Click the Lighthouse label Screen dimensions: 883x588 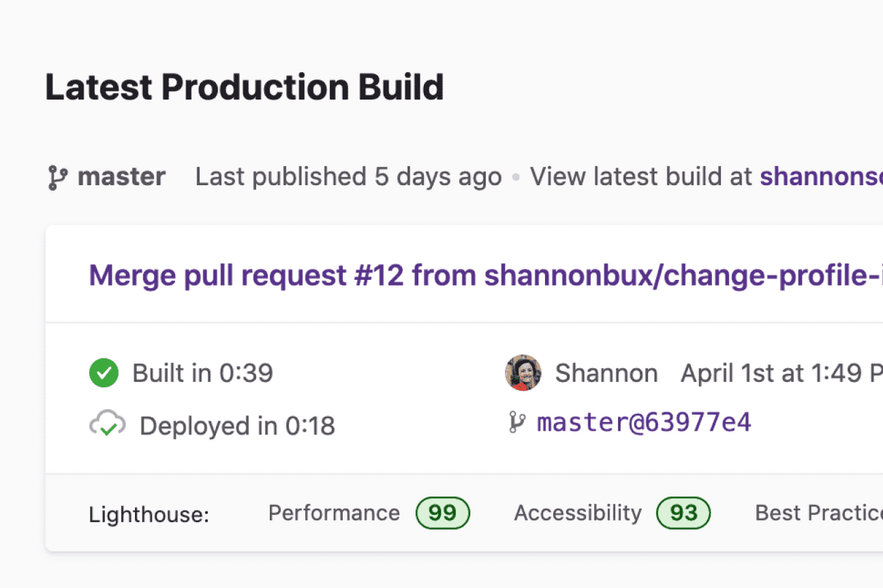tap(149, 514)
